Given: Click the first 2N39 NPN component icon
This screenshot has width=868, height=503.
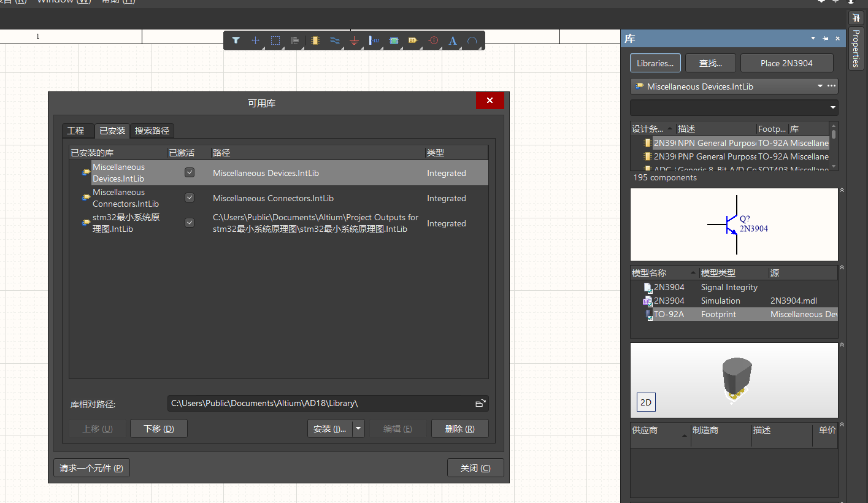Looking at the screenshot, I should (647, 143).
